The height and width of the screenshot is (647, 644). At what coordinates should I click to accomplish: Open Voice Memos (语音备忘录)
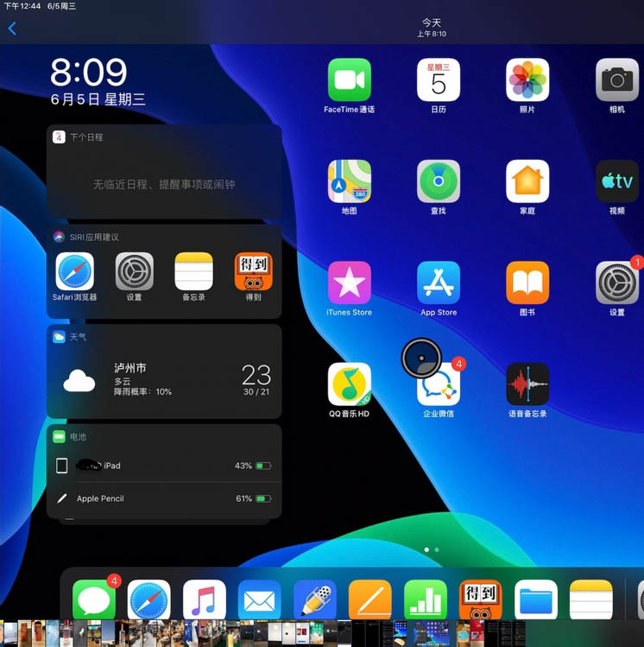click(x=527, y=384)
